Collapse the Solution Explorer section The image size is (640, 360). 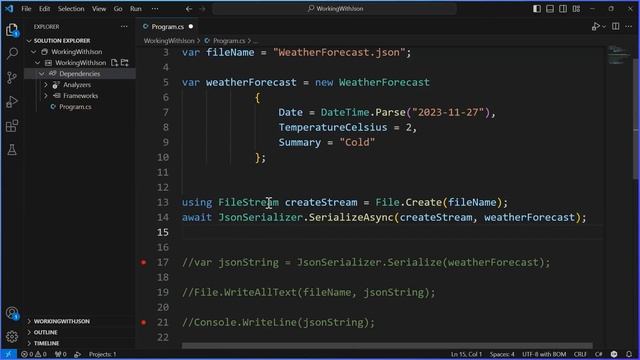[29, 41]
